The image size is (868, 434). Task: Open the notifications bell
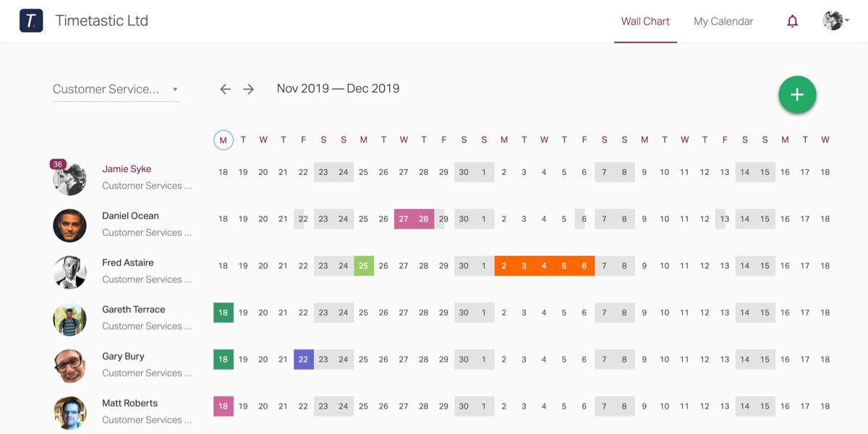792,21
